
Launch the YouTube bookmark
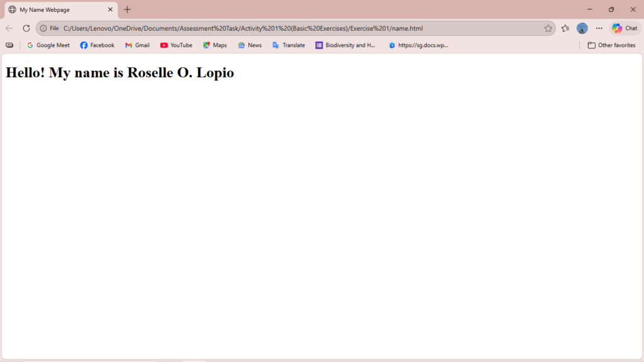click(x=176, y=45)
